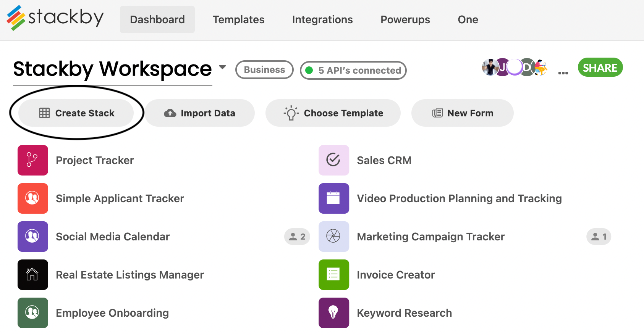This screenshot has height=335, width=644.
Task: Open the Real Estate Listings Manager name
Action: point(130,275)
